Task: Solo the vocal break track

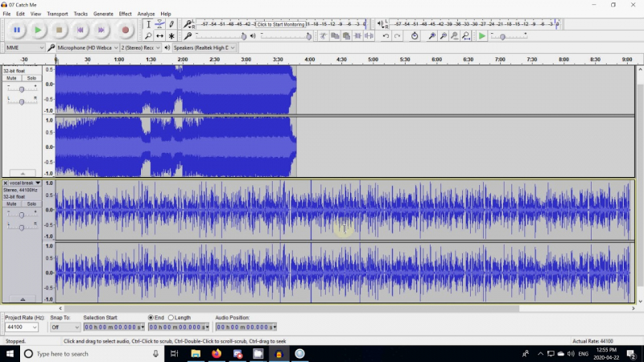Action: pyautogui.click(x=31, y=204)
